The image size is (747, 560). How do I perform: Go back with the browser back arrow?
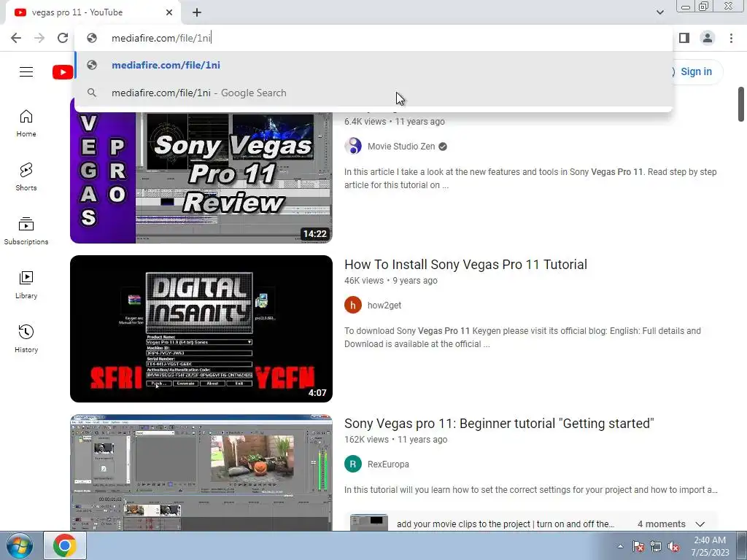[16, 38]
